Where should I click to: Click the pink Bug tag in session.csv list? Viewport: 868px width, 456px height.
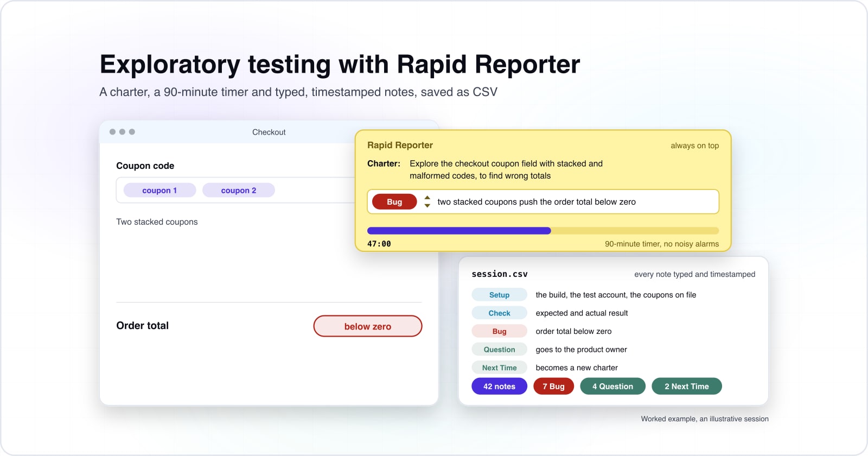tap(499, 331)
